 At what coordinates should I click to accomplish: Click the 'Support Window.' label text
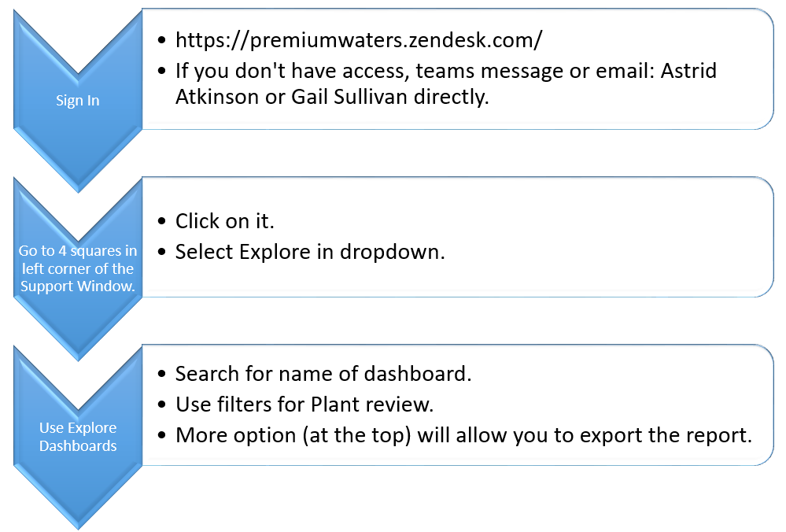(x=78, y=286)
